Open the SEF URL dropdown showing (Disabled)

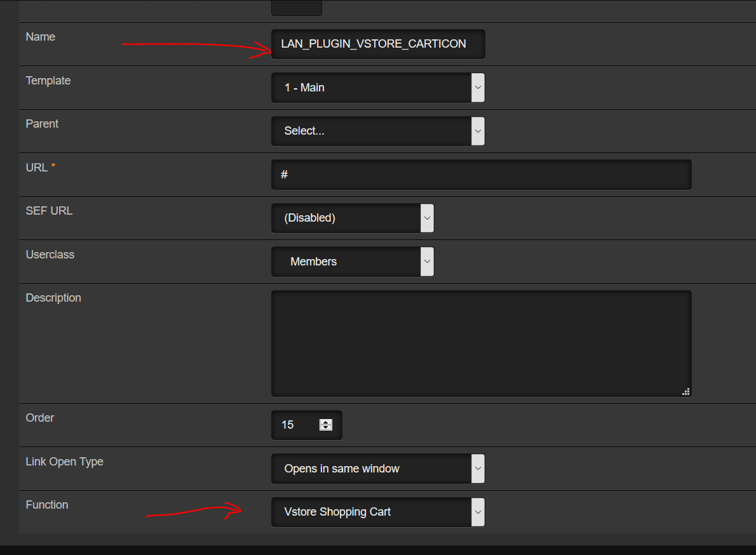point(353,218)
